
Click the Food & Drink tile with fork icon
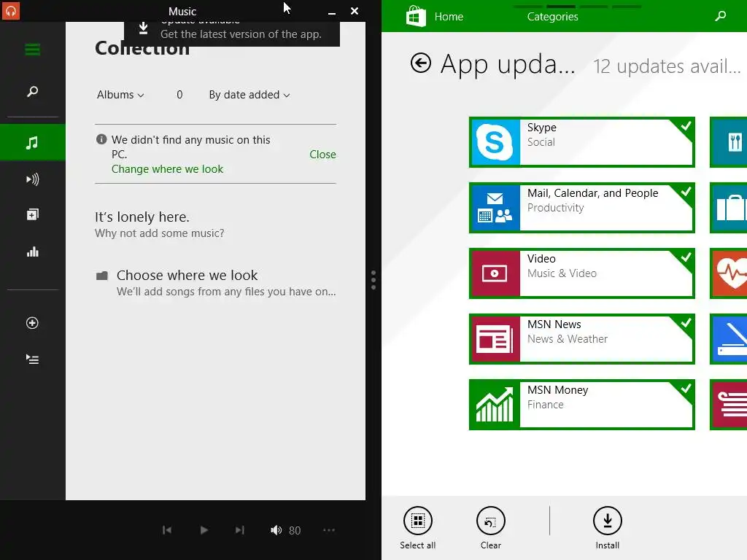[729, 142]
